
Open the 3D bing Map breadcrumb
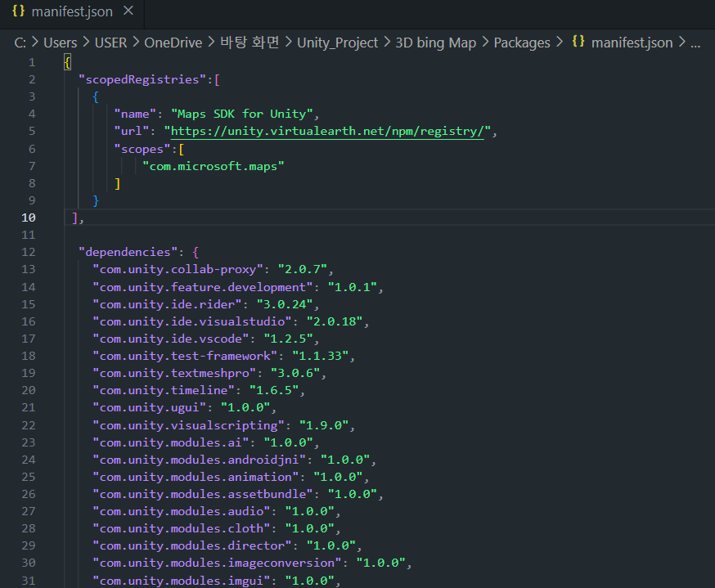coord(435,43)
